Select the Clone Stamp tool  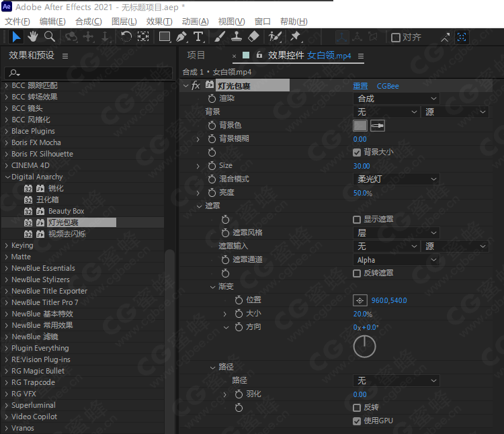pyautogui.click(x=237, y=37)
